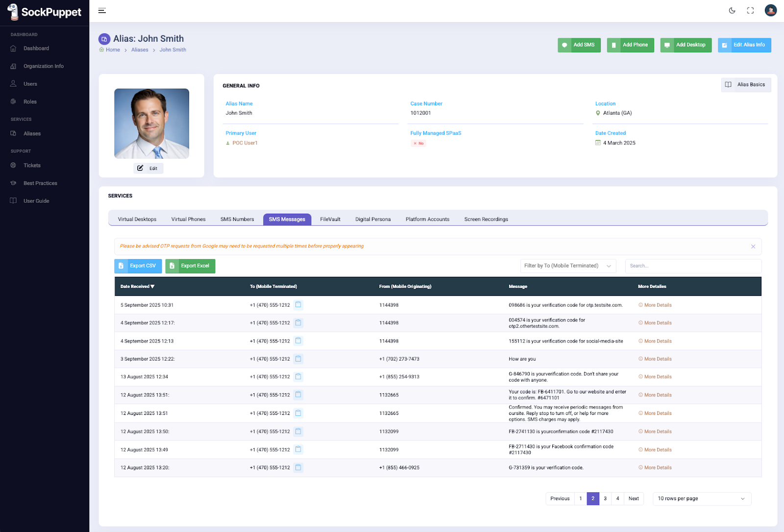The width and height of the screenshot is (784, 532).
Task: Open the Screen Recordings tab
Action: click(486, 219)
